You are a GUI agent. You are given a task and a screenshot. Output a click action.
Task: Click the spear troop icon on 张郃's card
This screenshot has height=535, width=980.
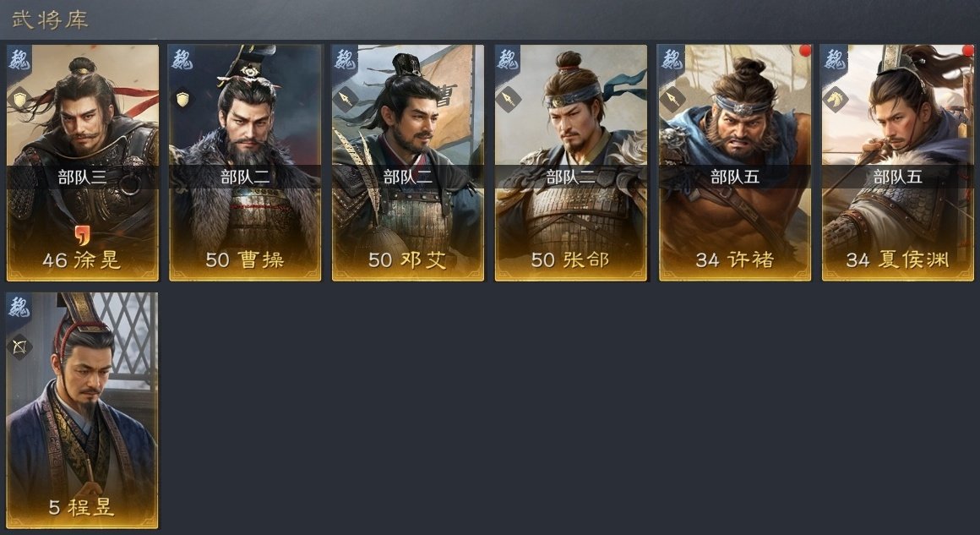tap(509, 100)
